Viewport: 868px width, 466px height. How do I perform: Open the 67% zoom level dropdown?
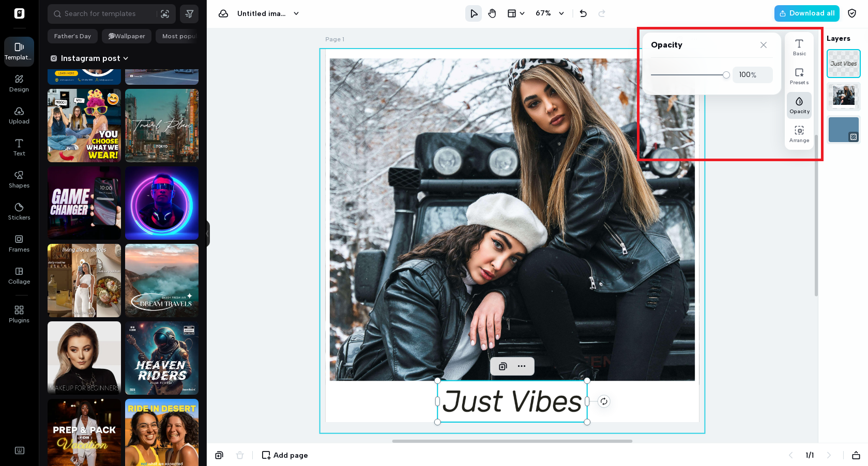[550, 13]
